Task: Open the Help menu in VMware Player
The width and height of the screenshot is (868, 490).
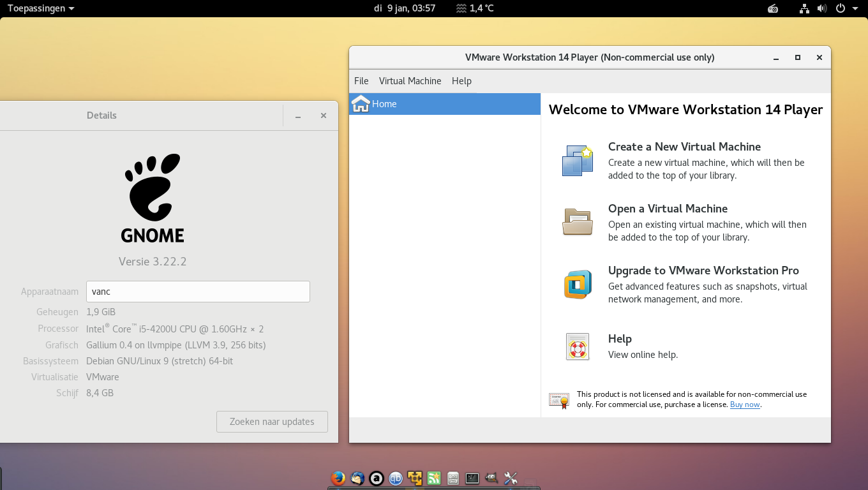Action: (461, 81)
